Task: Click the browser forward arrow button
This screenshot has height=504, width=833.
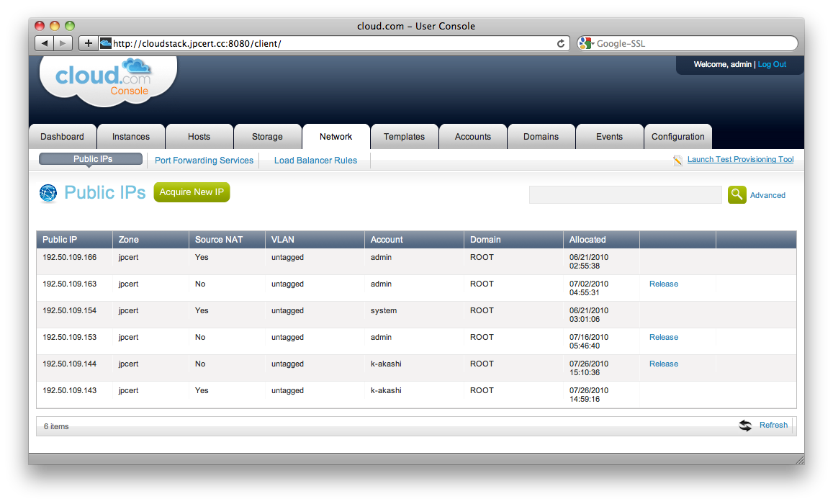Action: 63,43
